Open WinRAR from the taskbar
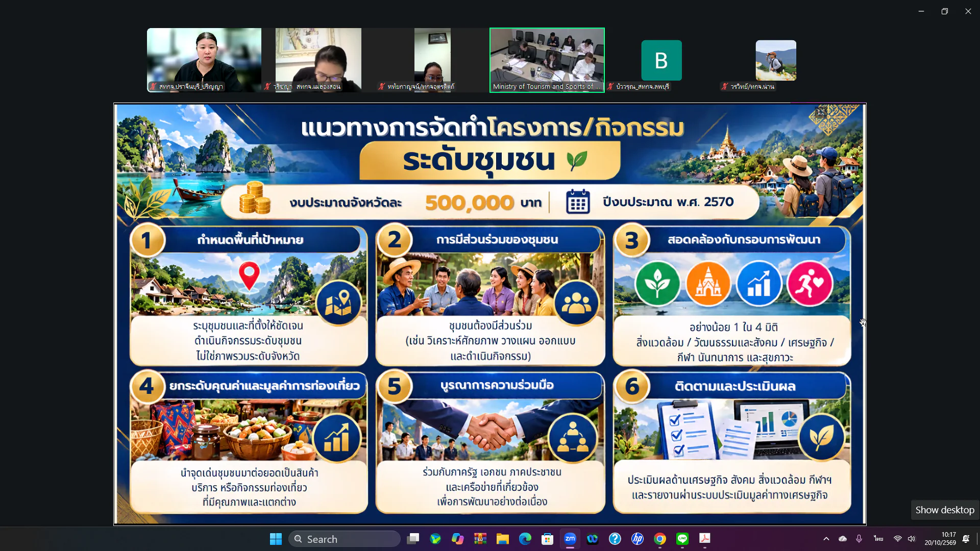The image size is (980, 551). point(480,539)
